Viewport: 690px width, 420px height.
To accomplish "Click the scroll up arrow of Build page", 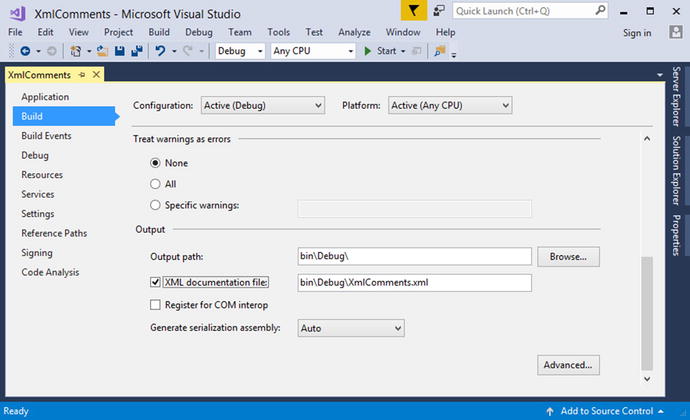I will 647,139.
